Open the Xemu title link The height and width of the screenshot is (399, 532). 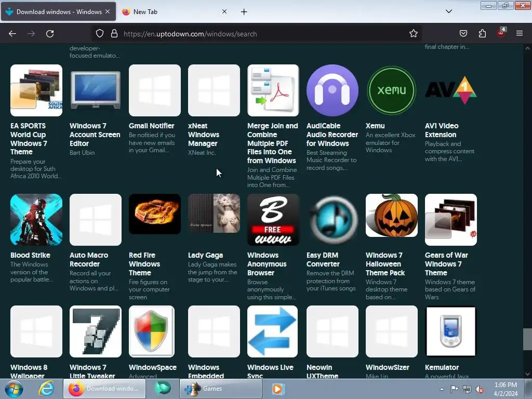click(375, 126)
